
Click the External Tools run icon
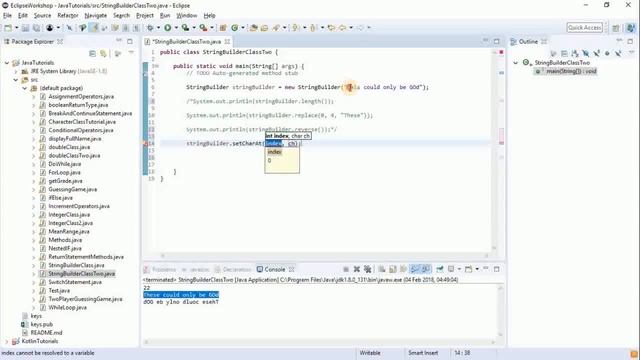tap(203, 28)
